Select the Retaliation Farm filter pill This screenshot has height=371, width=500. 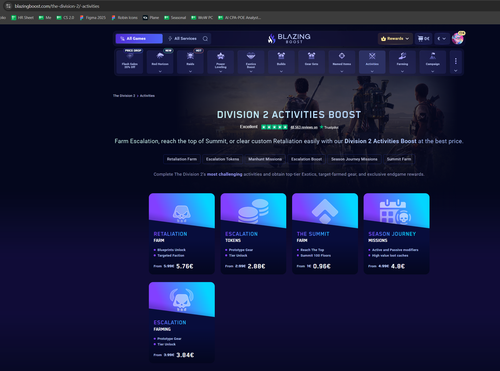coord(182,159)
